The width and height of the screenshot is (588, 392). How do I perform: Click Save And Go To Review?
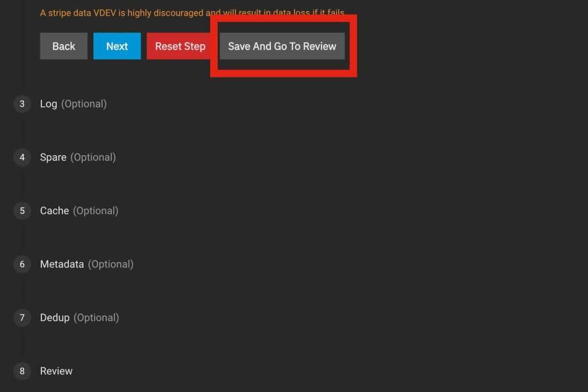coord(282,47)
